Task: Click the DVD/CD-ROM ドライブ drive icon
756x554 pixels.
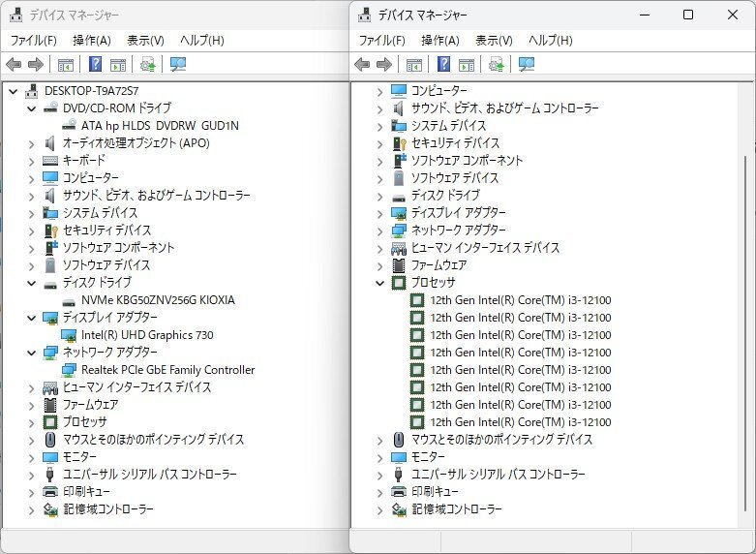Action: coord(50,108)
